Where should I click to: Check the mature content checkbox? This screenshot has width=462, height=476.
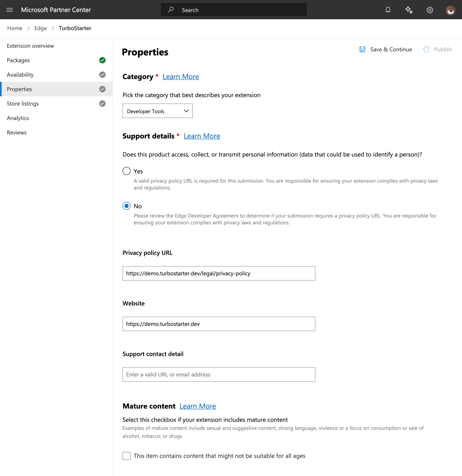point(126,456)
